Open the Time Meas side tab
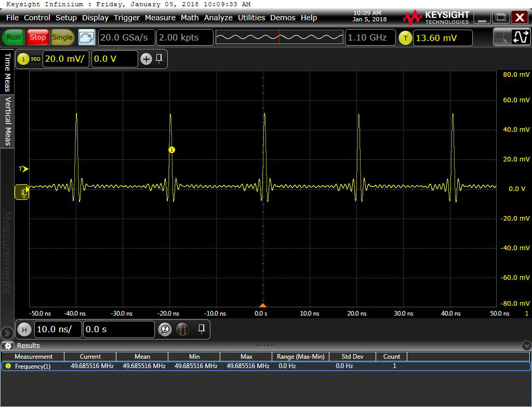Screen dimensions: 532x407 [x=7, y=72]
